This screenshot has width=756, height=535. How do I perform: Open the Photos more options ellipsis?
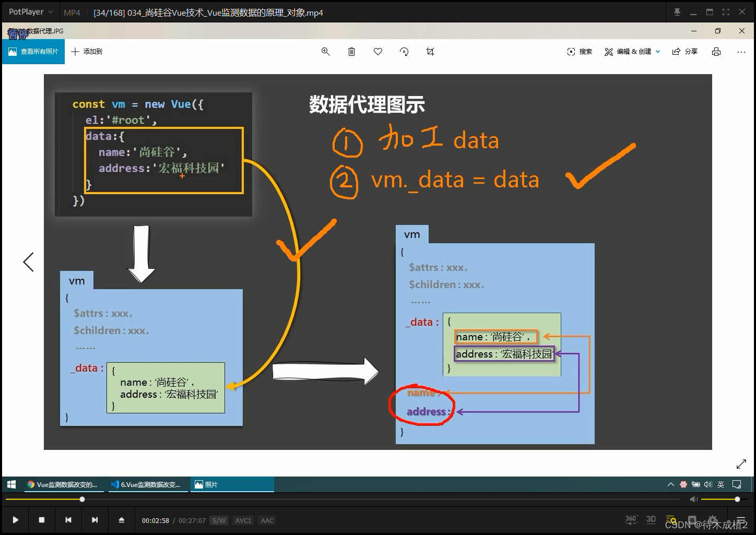click(741, 52)
